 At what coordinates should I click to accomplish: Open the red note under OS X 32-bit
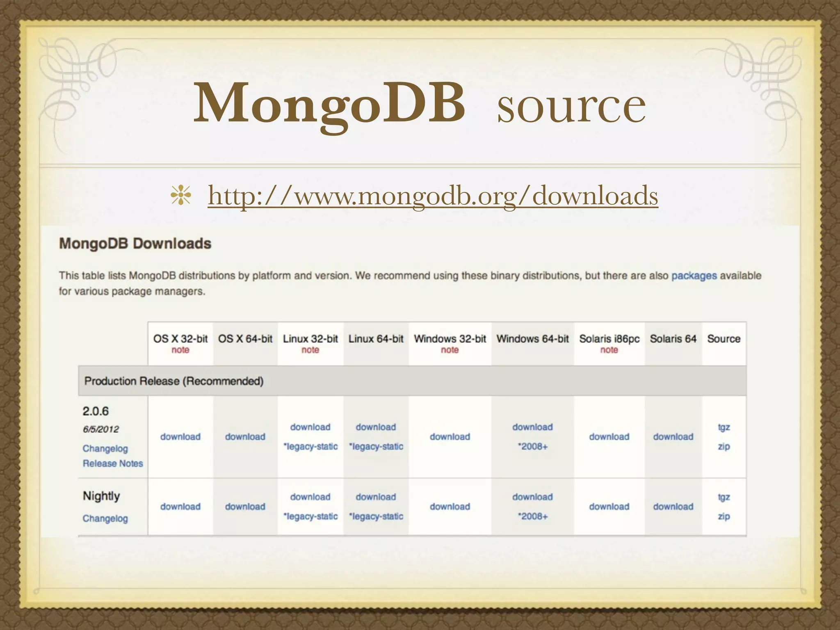pyautogui.click(x=180, y=350)
